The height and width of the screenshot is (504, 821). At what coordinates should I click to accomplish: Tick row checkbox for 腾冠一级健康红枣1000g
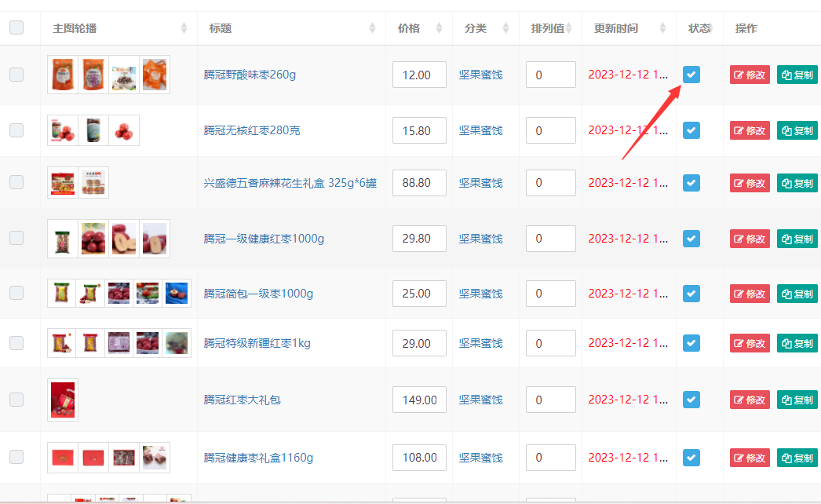pos(16,239)
